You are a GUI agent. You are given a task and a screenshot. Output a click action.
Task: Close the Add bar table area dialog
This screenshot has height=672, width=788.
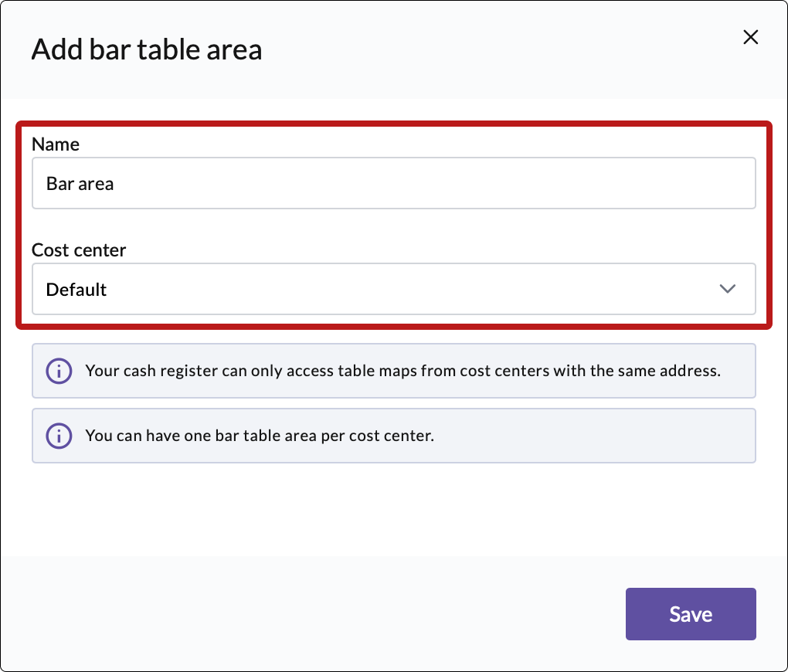[750, 37]
